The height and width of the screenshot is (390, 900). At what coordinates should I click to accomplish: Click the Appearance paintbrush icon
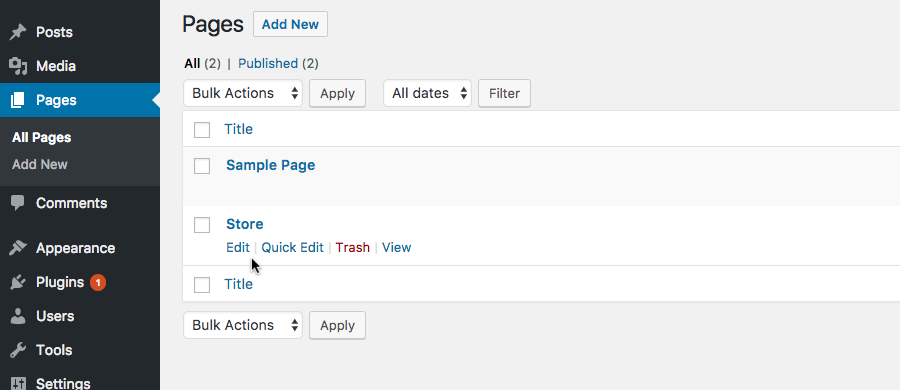pos(18,248)
